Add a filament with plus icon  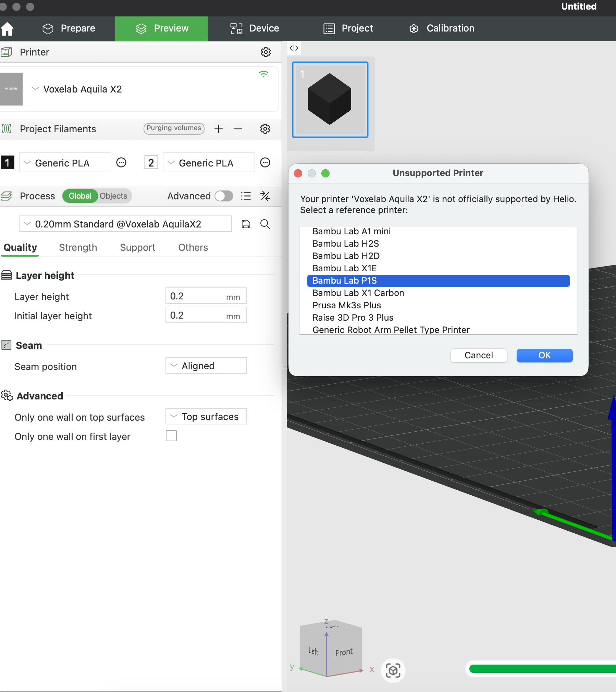219,129
